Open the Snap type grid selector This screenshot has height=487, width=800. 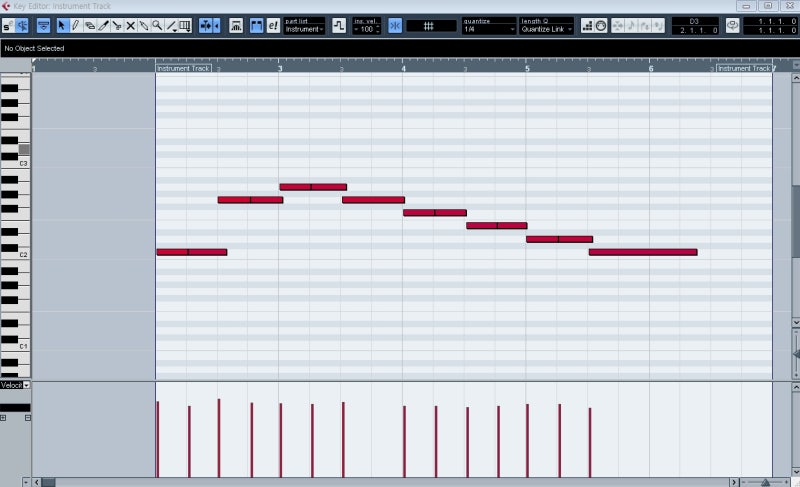431,26
